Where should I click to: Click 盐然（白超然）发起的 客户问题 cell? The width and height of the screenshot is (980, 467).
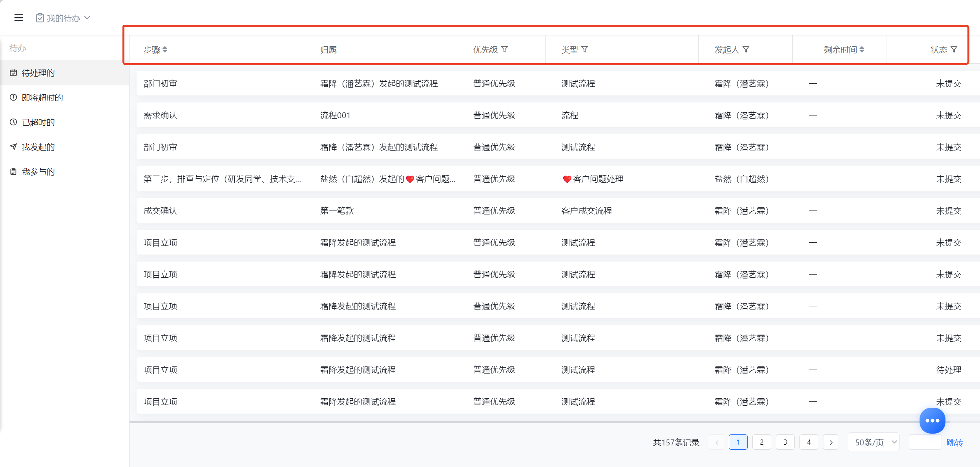click(388, 179)
